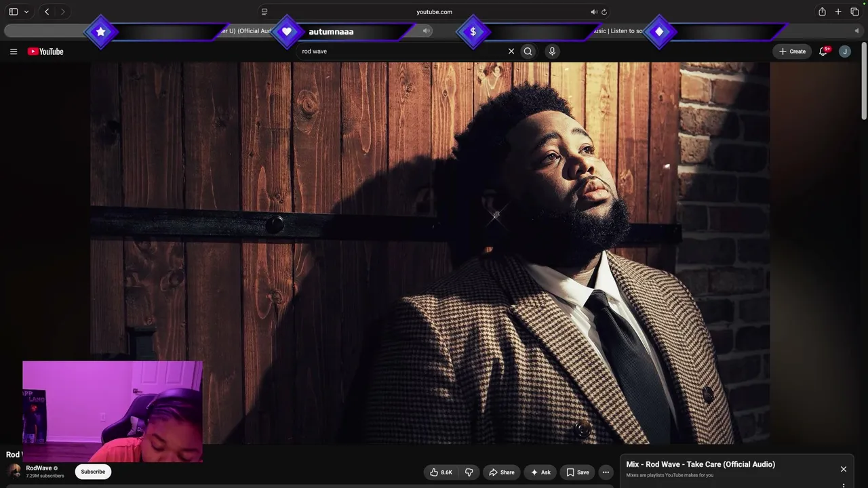Click the video player showing Rod Wave
The height and width of the screenshot is (488, 868).
click(431, 253)
